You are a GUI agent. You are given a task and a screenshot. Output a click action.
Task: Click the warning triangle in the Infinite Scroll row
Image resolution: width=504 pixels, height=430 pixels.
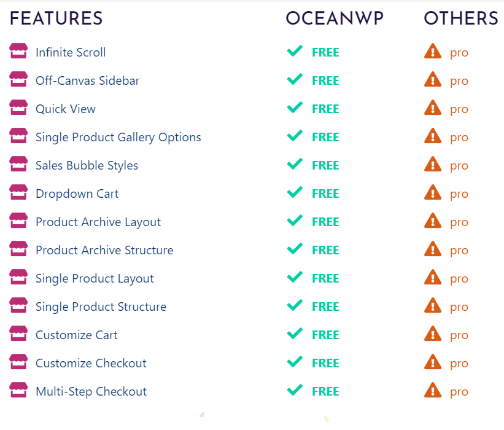click(x=433, y=51)
